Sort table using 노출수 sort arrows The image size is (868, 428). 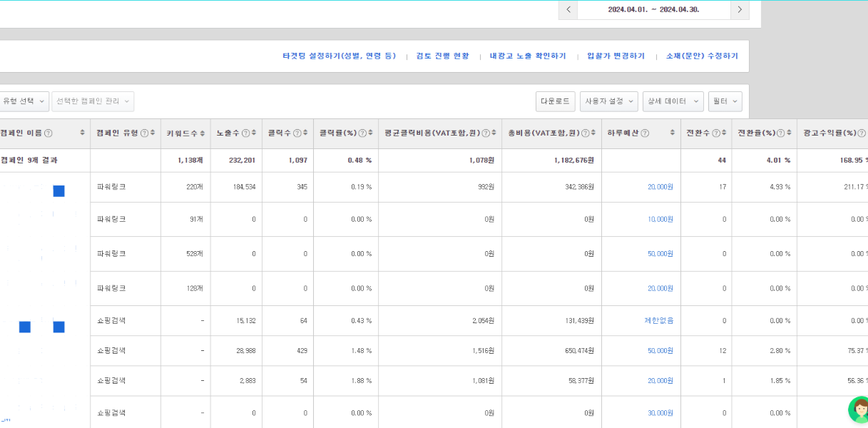[254, 133]
